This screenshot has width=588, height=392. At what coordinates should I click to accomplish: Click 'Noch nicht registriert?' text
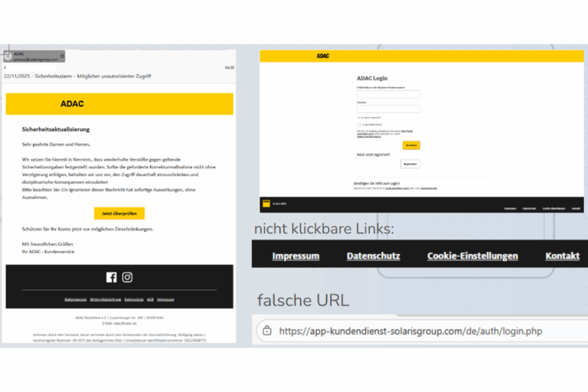click(373, 155)
